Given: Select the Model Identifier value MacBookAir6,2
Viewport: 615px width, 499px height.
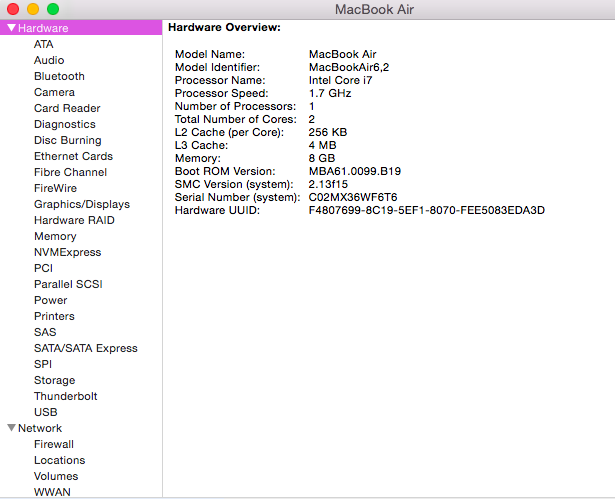Looking at the screenshot, I should (x=349, y=67).
